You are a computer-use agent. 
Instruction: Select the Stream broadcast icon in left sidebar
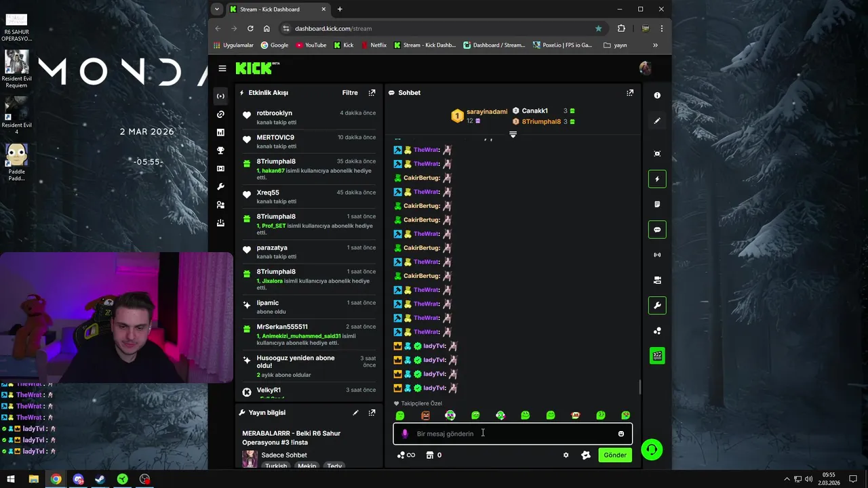pos(220,96)
